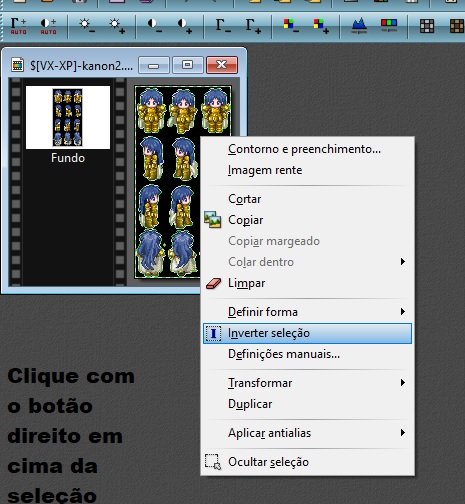
Task: Apply automatic contrast (half-circle AUTO icon)
Action: (x=48, y=26)
